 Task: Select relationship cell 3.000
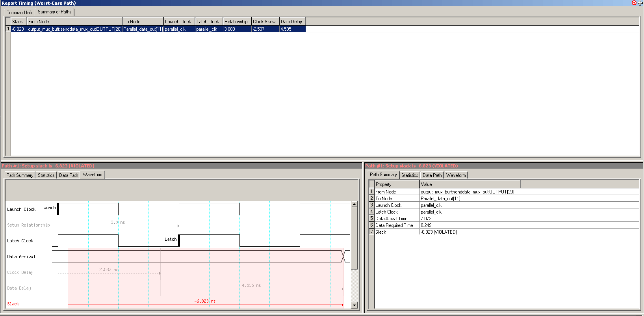pyautogui.click(x=237, y=29)
